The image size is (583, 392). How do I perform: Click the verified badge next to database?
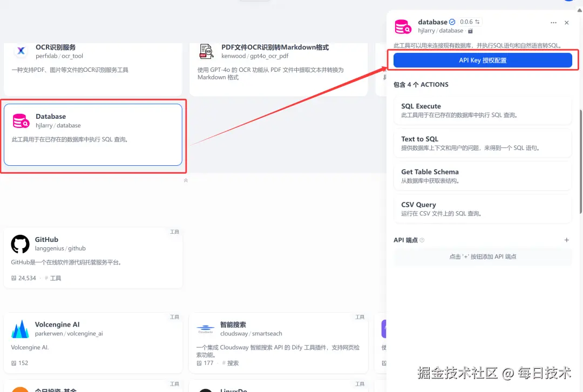click(452, 22)
